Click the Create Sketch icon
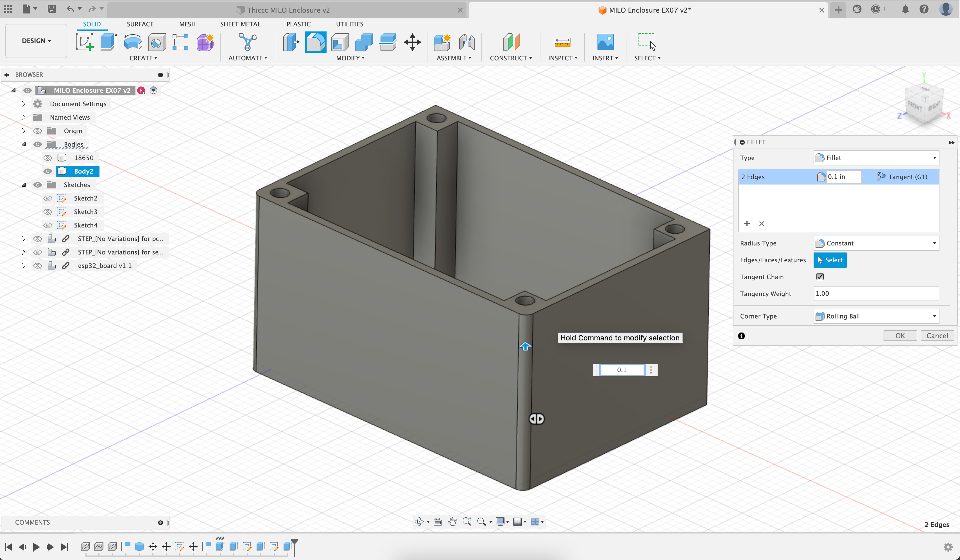 coord(85,42)
